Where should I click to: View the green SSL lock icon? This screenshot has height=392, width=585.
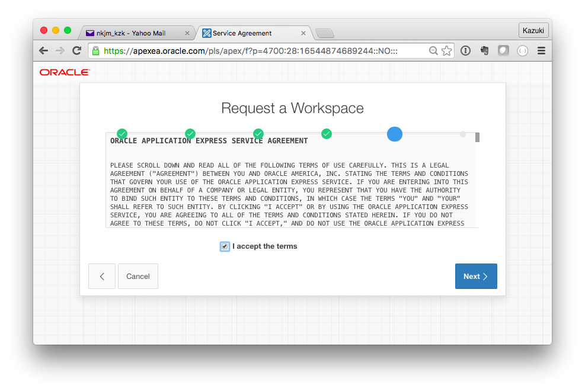coord(95,51)
